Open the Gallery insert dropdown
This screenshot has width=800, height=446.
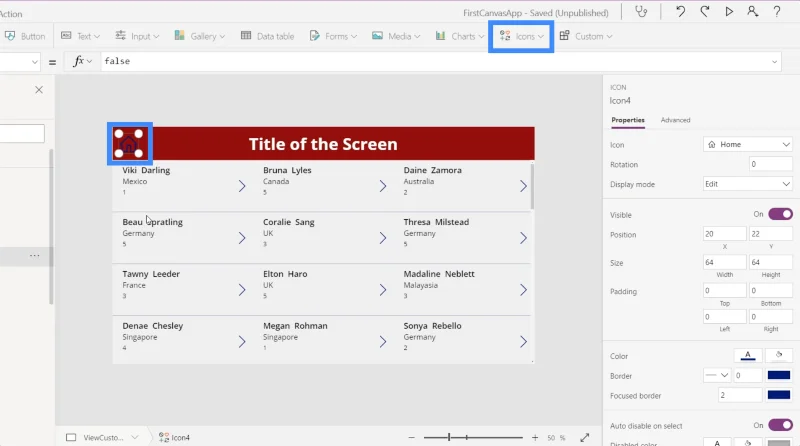[199, 36]
